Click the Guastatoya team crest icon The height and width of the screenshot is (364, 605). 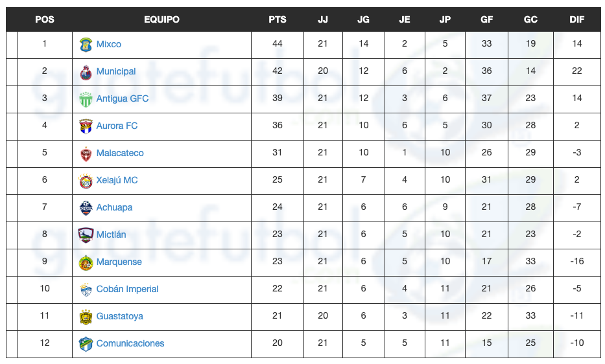tap(86, 317)
